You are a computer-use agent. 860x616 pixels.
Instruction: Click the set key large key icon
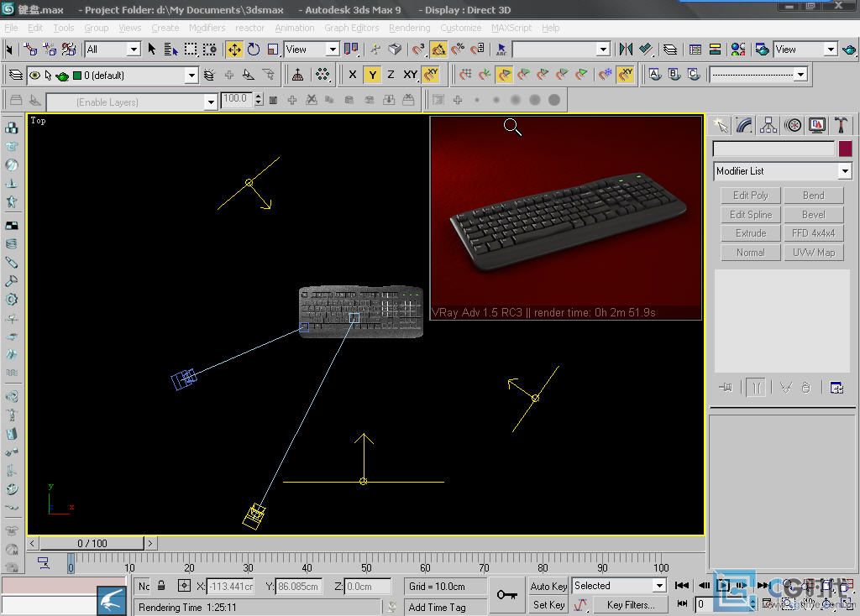pyautogui.click(x=506, y=595)
